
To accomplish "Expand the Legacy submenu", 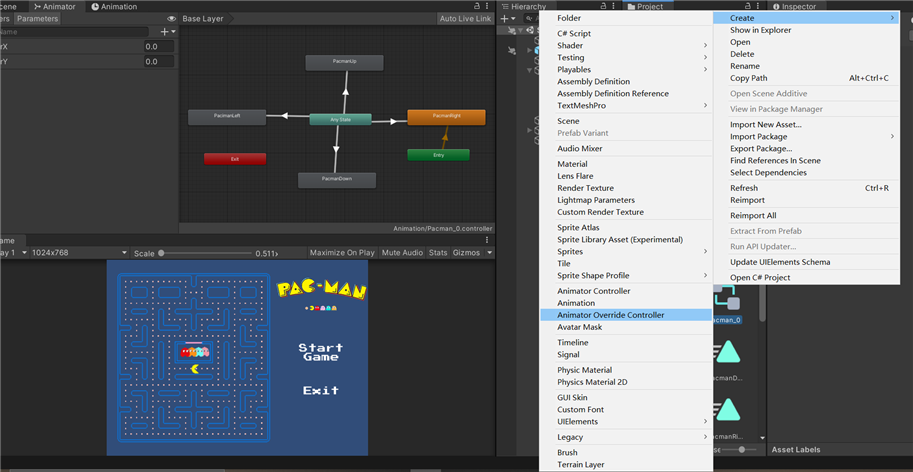I will (626, 437).
